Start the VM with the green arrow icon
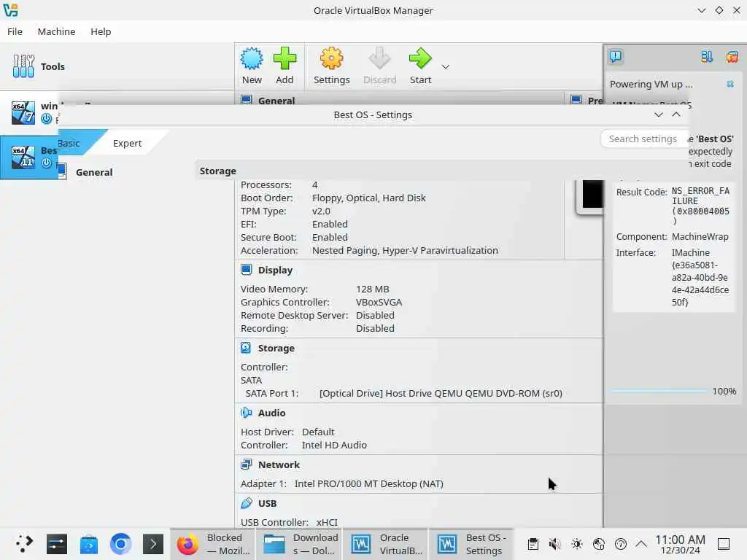Image resolution: width=747 pixels, height=560 pixels. 420,66
